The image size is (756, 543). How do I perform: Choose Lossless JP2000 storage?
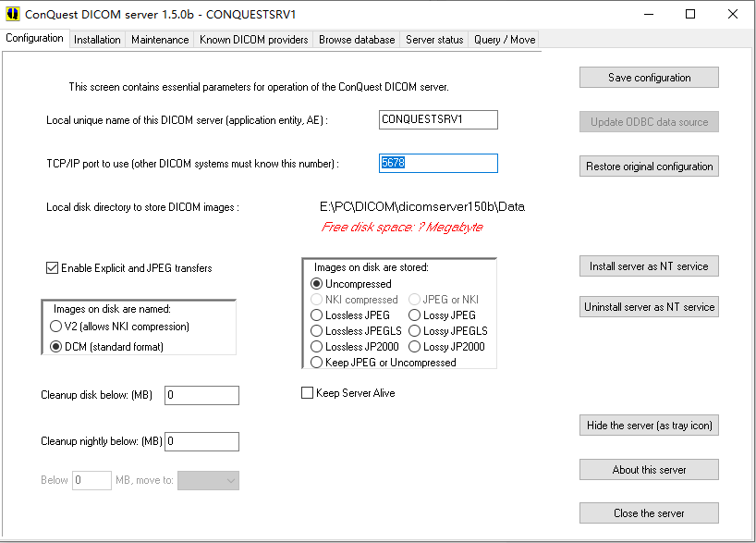coord(355,347)
